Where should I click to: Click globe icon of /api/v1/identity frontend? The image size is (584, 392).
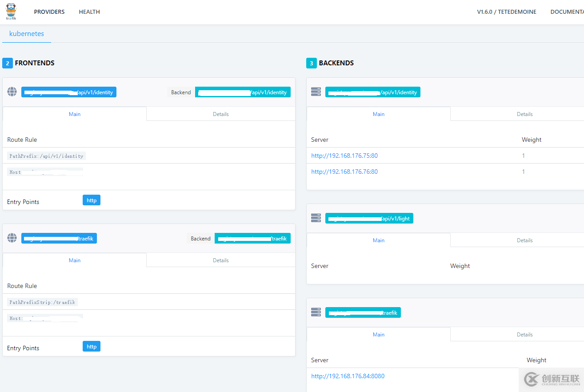[x=12, y=92]
